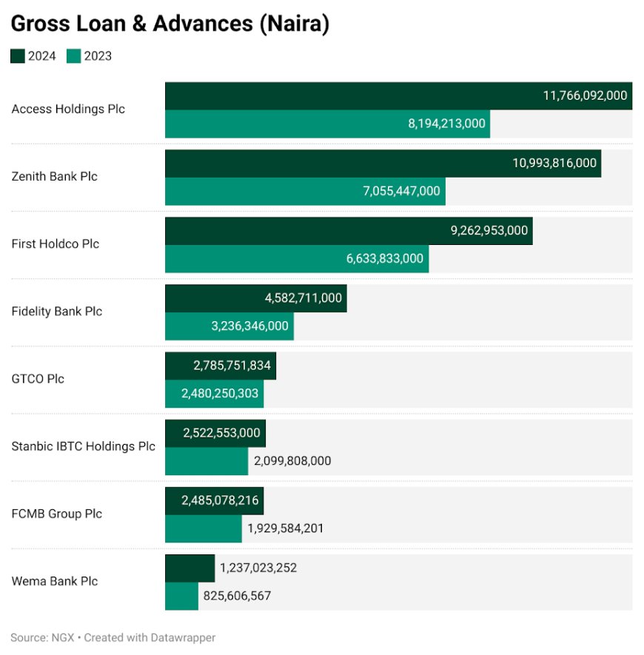Click the Stanbic IBTC 2023 teal bar
Screen dimensions: 644x655
pos(207,461)
